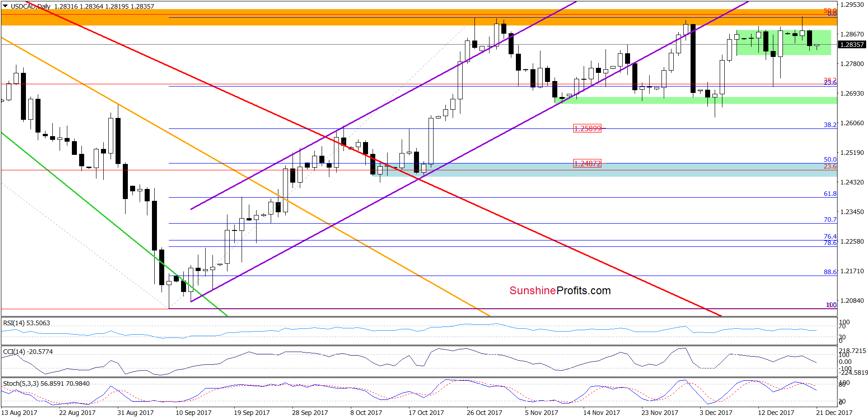Select the 17 Oct 2017 date label
This screenshot has width=868, height=419.
click(426, 413)
